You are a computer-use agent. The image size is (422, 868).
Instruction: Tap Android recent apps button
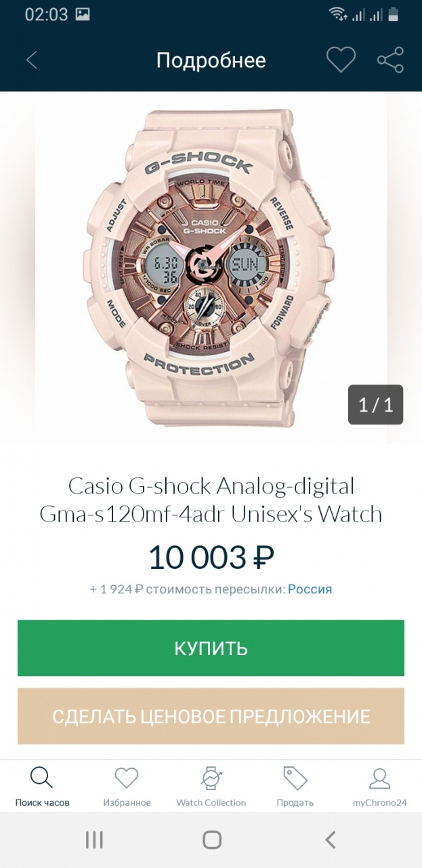(94, 840)
